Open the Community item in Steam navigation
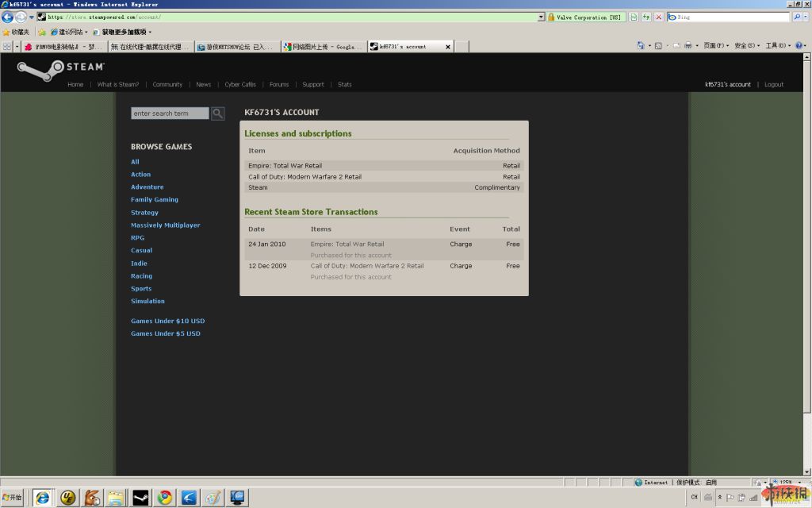Screen dimensions: 812x508 pos(167,84)
